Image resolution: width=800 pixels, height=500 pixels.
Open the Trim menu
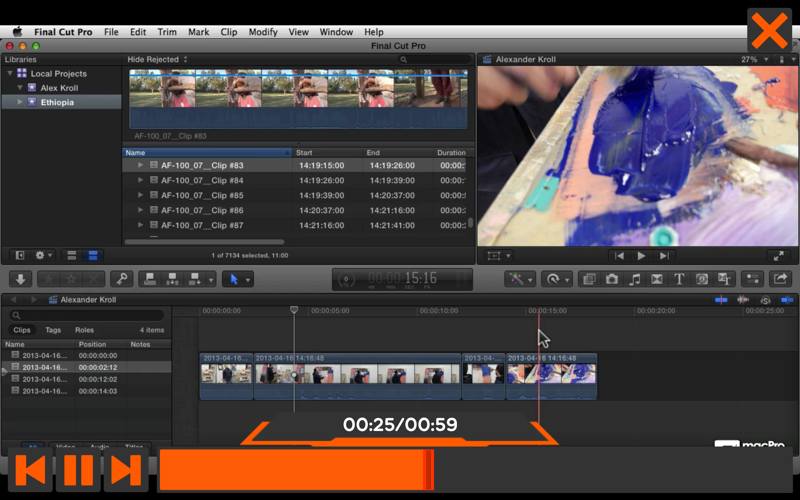167,32
